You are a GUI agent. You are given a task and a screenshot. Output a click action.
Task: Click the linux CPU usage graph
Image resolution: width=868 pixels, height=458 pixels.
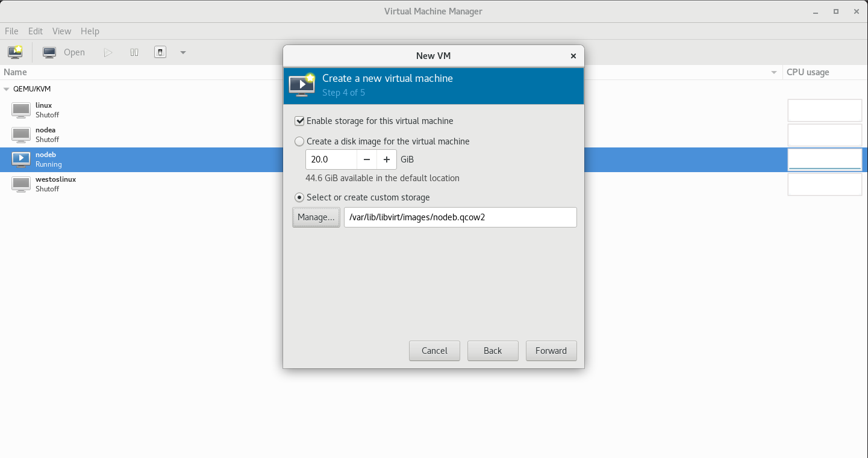pos(825,111)
